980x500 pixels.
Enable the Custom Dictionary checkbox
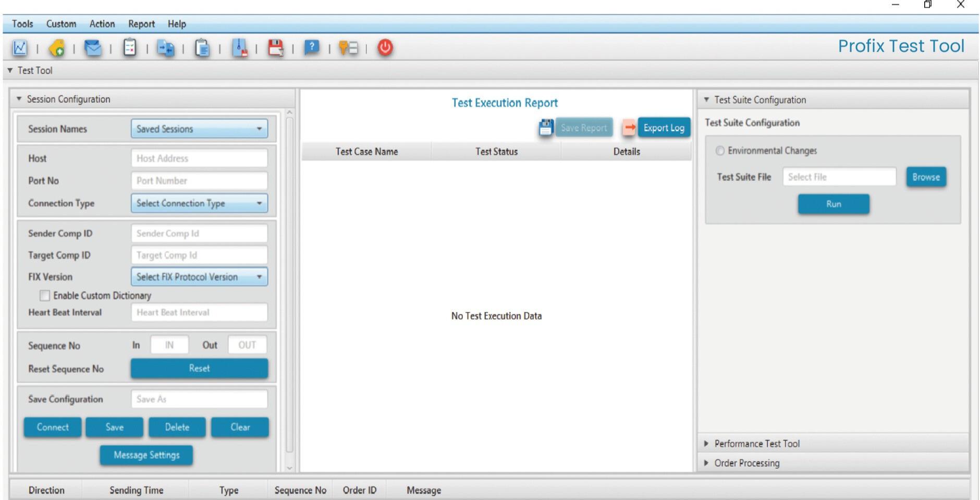click(x=45, y=296)
